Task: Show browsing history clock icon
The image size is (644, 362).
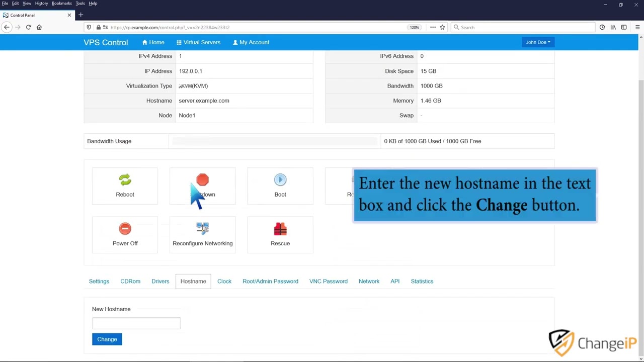Action: coord(602,27)
